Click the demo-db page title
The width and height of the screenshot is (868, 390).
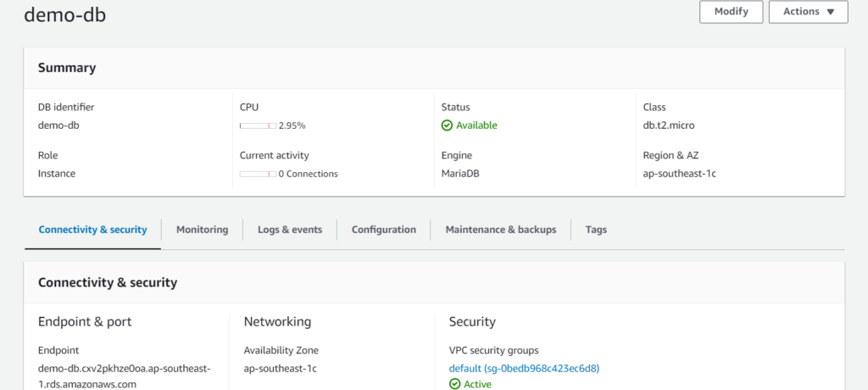(x=64, y=15)
